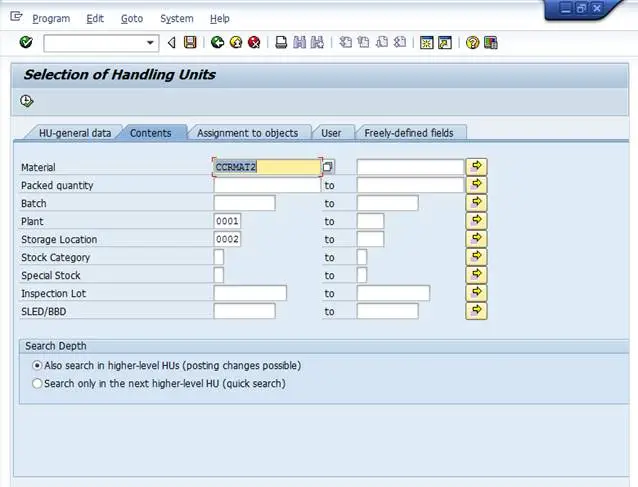Click the Plant to field

370,221
